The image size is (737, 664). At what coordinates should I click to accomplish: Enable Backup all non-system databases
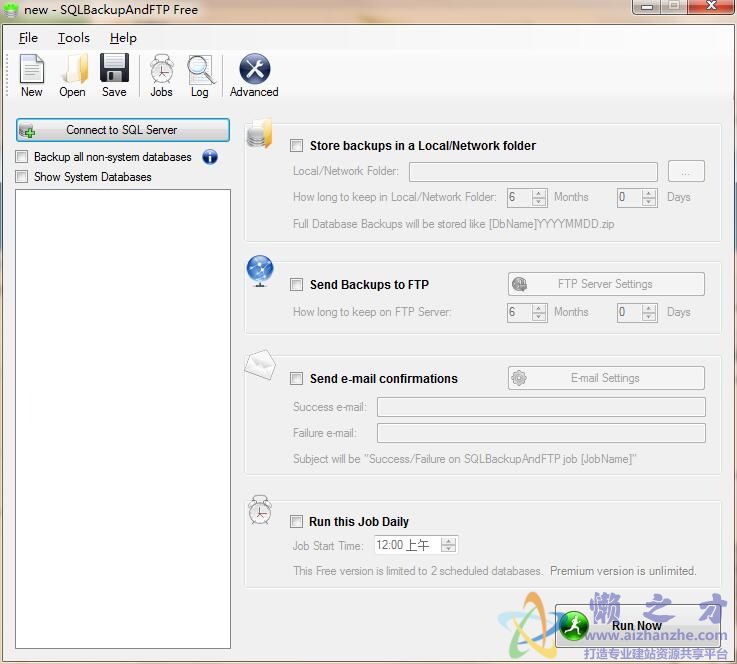[x=22, y=156]
